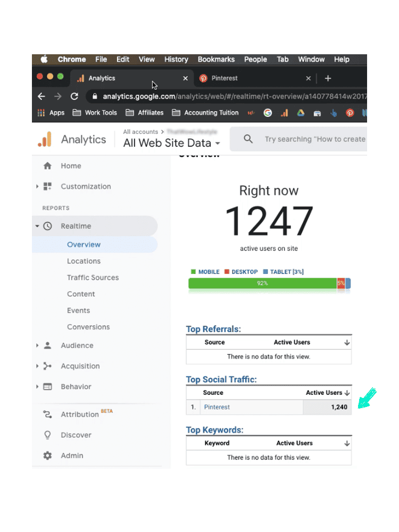399x532 pixels.
Task: Expand the Audience section arrow
Action: point(37,345)
